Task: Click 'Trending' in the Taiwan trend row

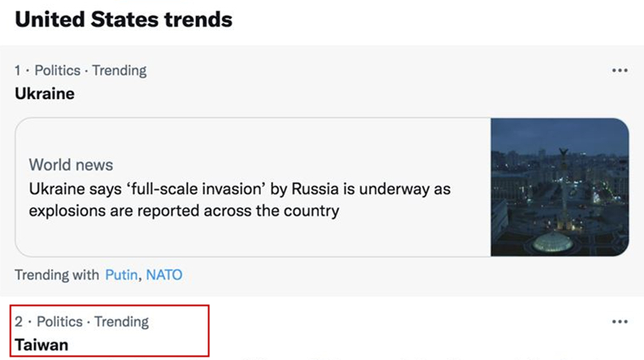Action: 122,322
